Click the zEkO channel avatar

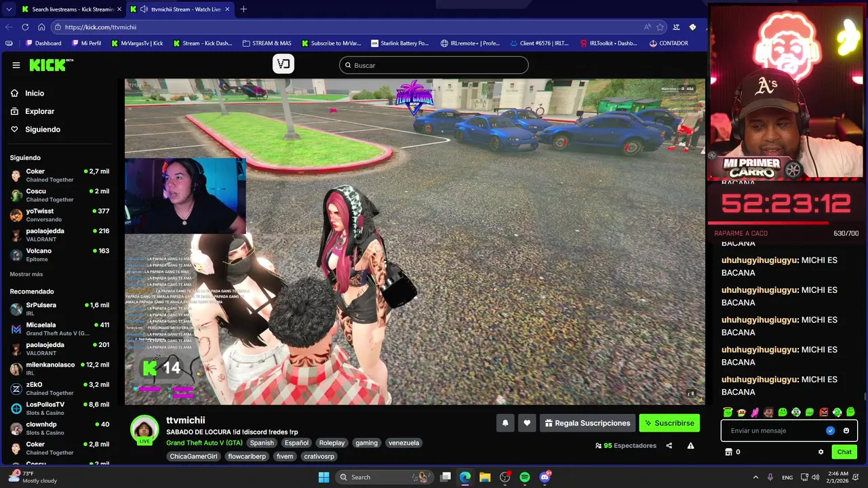pos(16,389)
